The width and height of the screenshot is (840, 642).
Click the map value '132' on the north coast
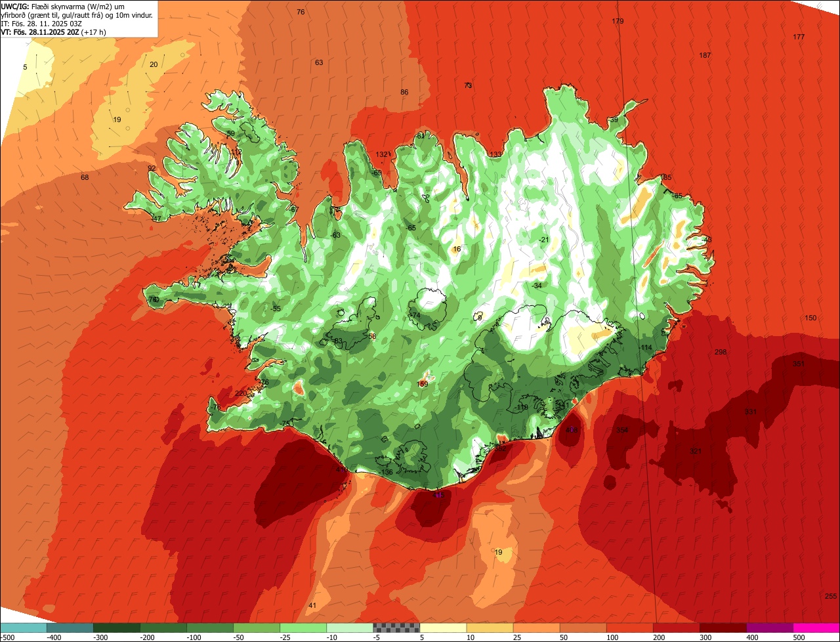tap(381, 154)
